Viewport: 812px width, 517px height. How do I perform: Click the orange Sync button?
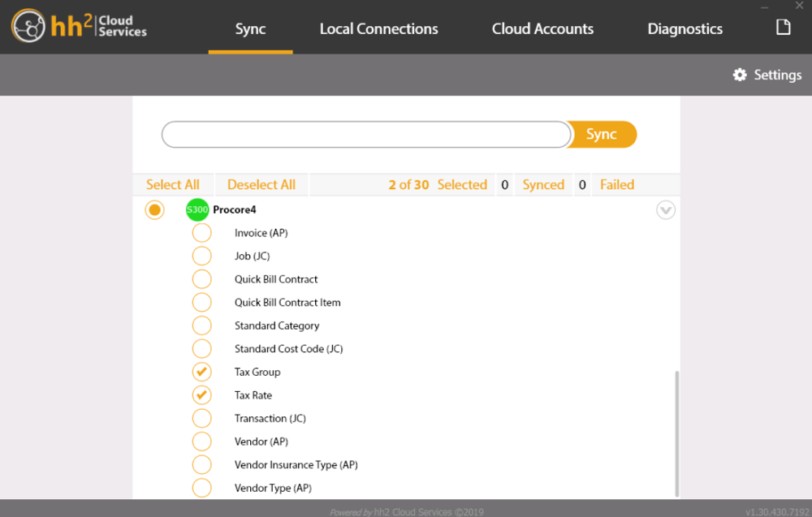click(x=602, y=134)
